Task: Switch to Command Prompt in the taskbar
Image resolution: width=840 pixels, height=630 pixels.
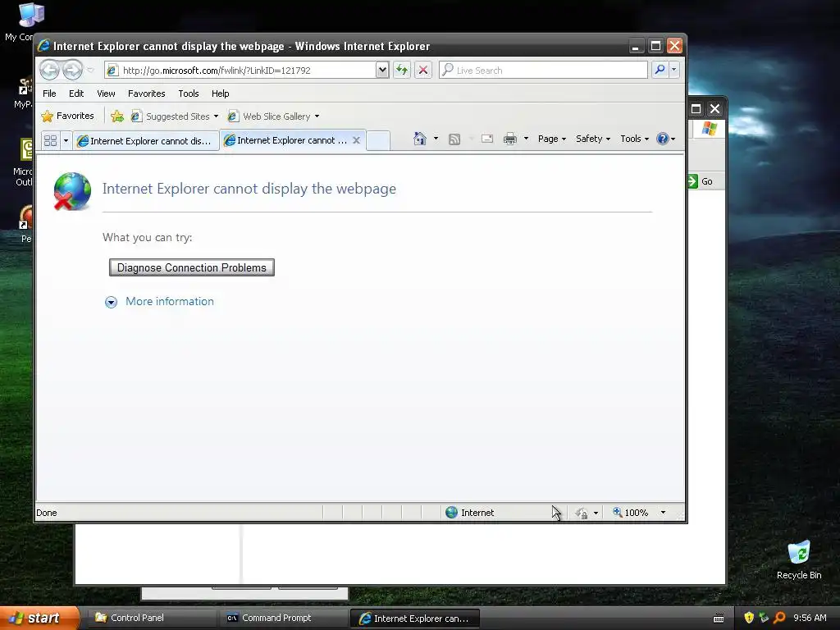Action: [282, 618]
